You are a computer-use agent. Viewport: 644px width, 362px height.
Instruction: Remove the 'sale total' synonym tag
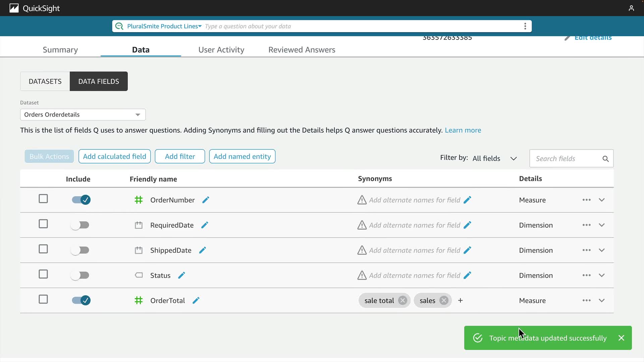click(402, 300)
